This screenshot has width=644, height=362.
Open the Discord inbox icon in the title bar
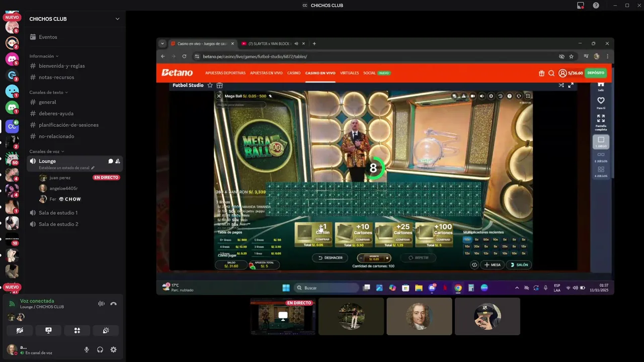[581, 6]
